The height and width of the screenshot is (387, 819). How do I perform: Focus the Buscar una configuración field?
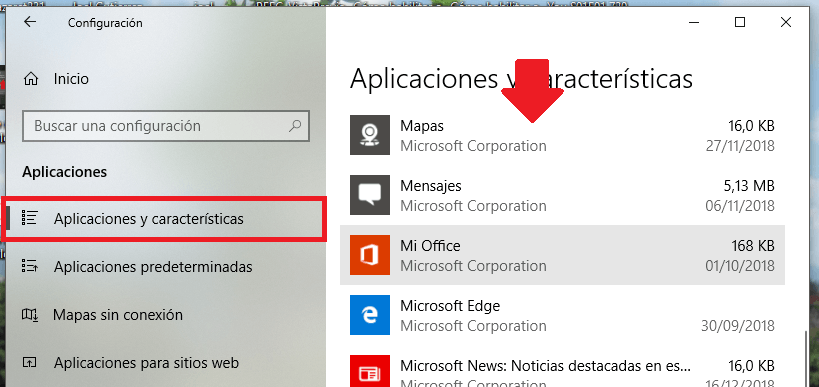(x=166, y=126)
